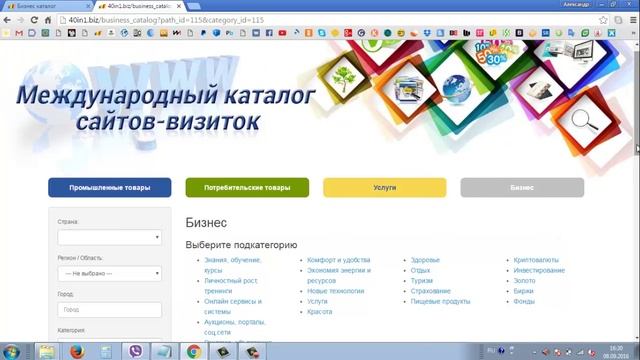Show hidden bookmarks with the overflow chevron
Screen dimensions: 640x360
pos(633,33)
